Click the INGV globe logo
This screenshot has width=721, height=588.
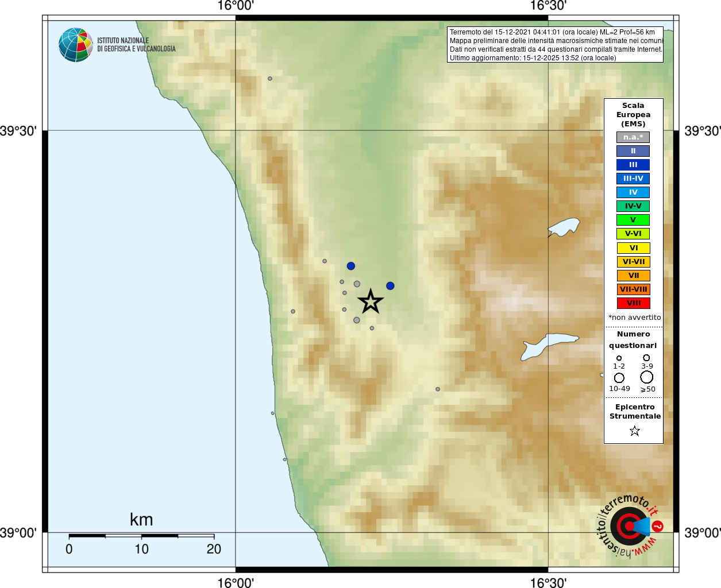point(75,45)
